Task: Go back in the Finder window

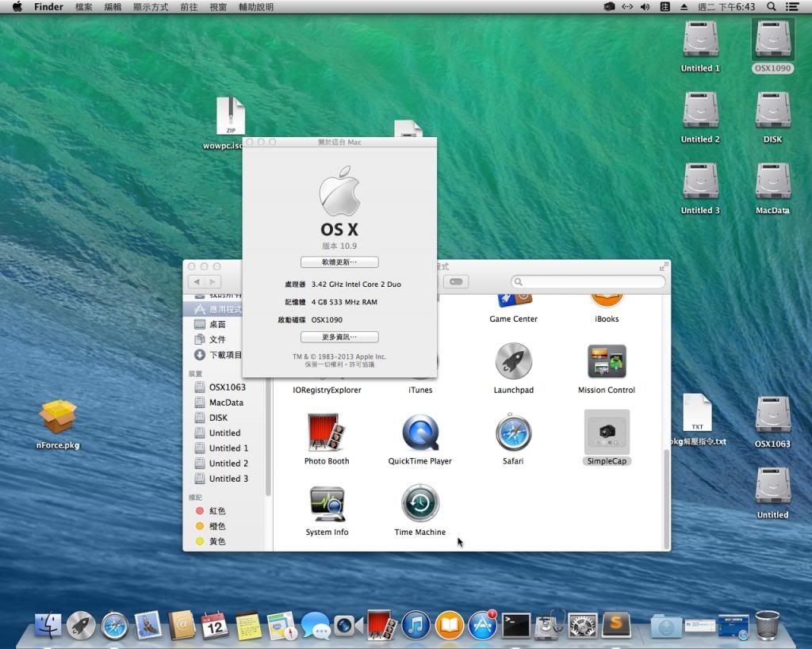Action: click(197, 281)
